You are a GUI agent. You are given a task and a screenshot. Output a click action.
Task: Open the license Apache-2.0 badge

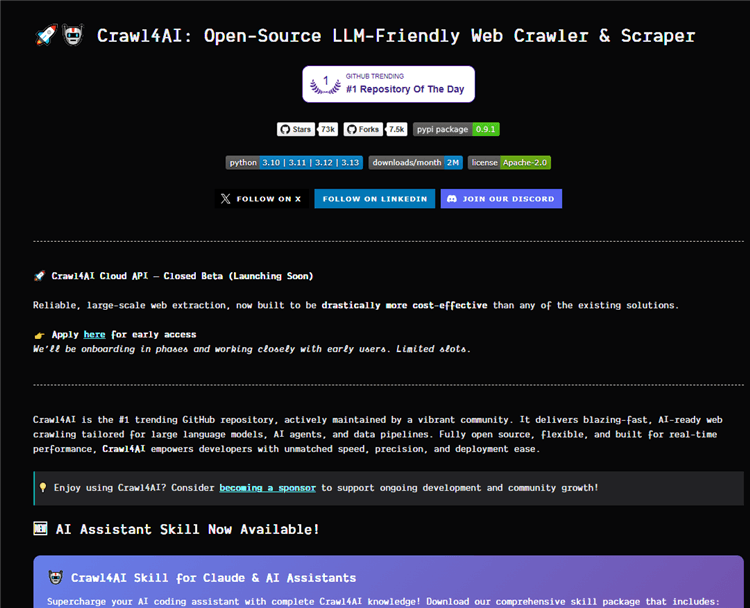coord(509,163)
